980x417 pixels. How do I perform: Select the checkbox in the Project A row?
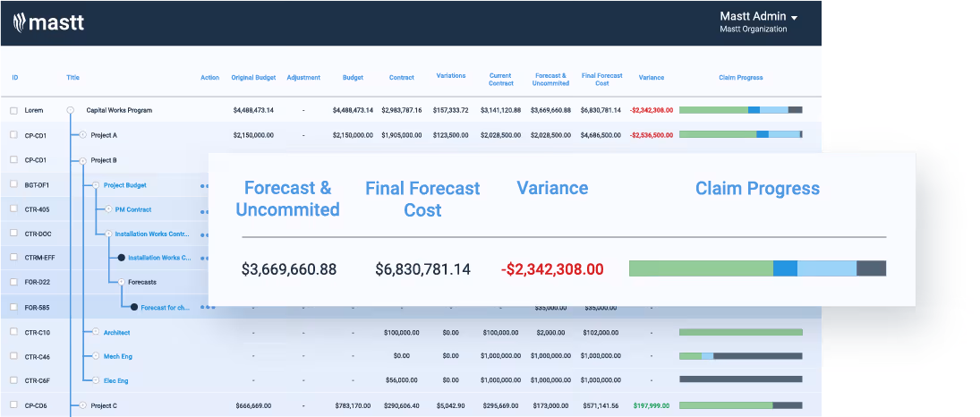13,134
